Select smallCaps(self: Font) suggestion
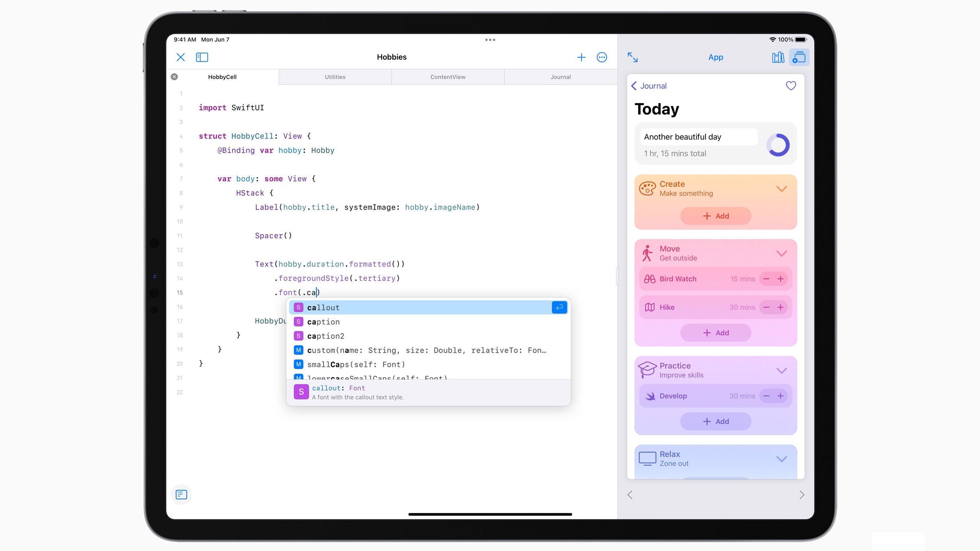This screenshot has height=551, width=980. pyautogui.click(x=428, y=364)
